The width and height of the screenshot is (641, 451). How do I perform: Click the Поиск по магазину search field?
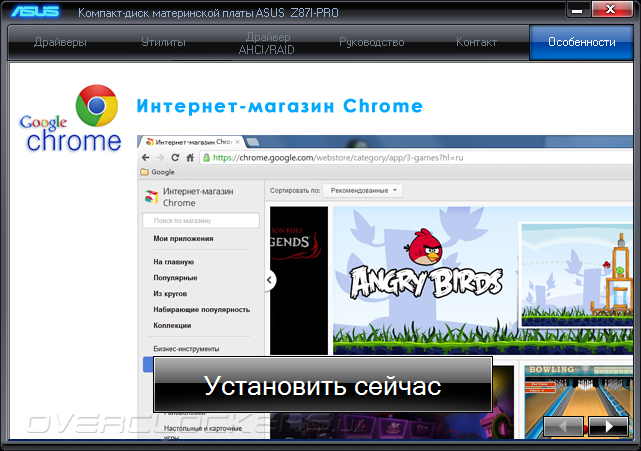point(201,220)
